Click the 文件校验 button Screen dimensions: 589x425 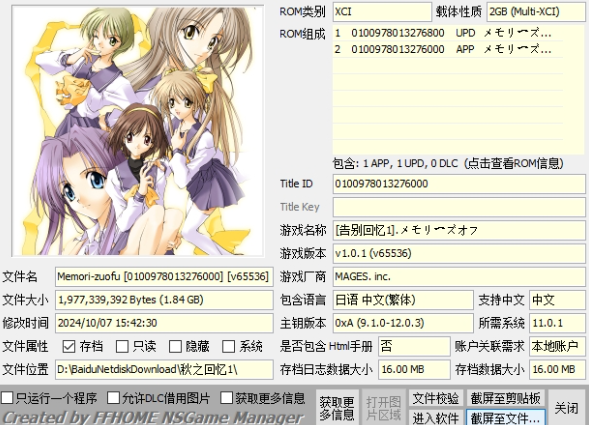436,398
